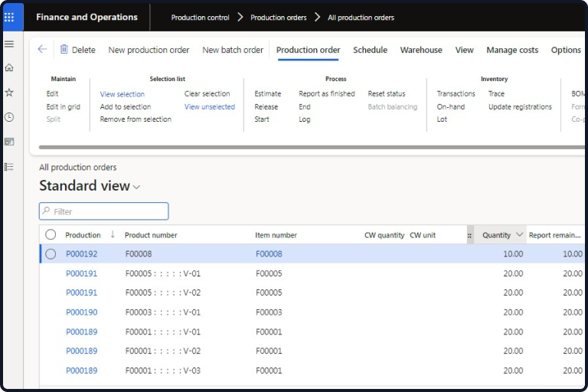The image size is (588, 392).
Task: Click the ribbon horizontal scrollbar
Action: point(312,147)
